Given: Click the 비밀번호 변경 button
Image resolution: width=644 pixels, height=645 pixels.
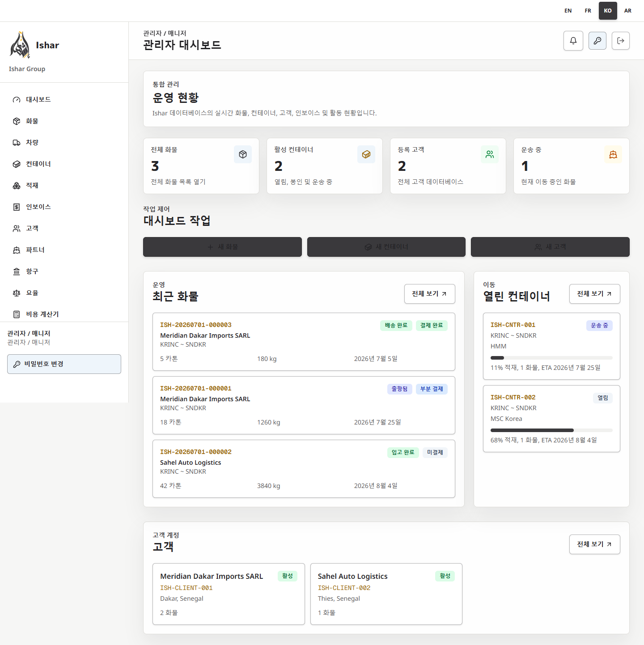Looking at the screenshot, I should [x=64, y=364].
